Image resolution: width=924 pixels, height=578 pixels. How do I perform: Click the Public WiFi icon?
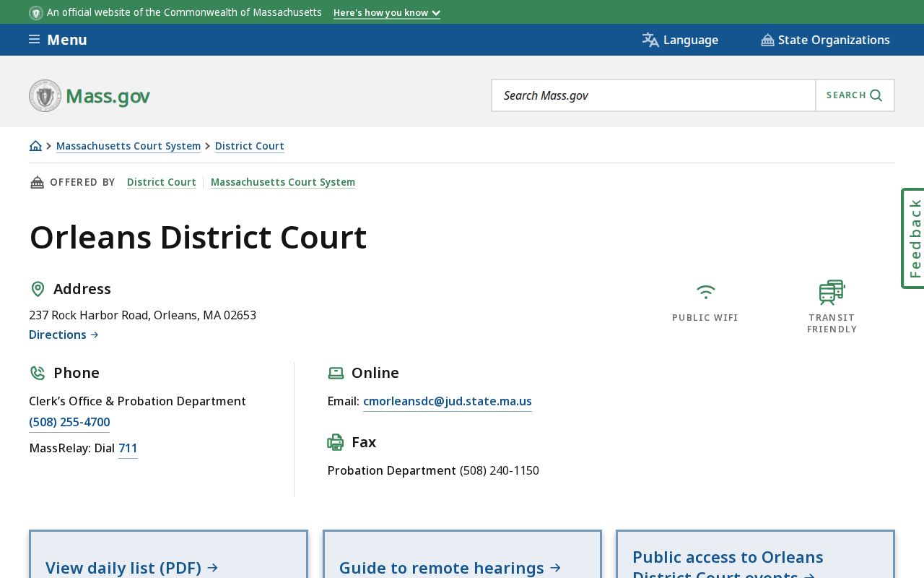click(x=705, y=292)
